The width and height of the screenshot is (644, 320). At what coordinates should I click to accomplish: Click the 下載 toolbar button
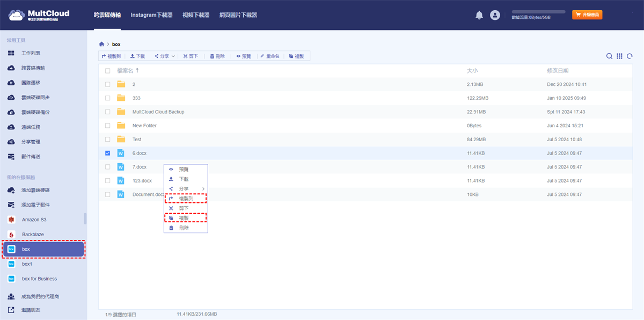point(137,56)
